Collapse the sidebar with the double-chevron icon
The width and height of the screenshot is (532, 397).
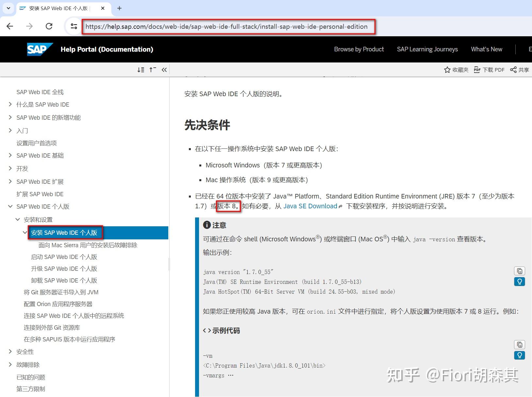(x=164, y=70)
